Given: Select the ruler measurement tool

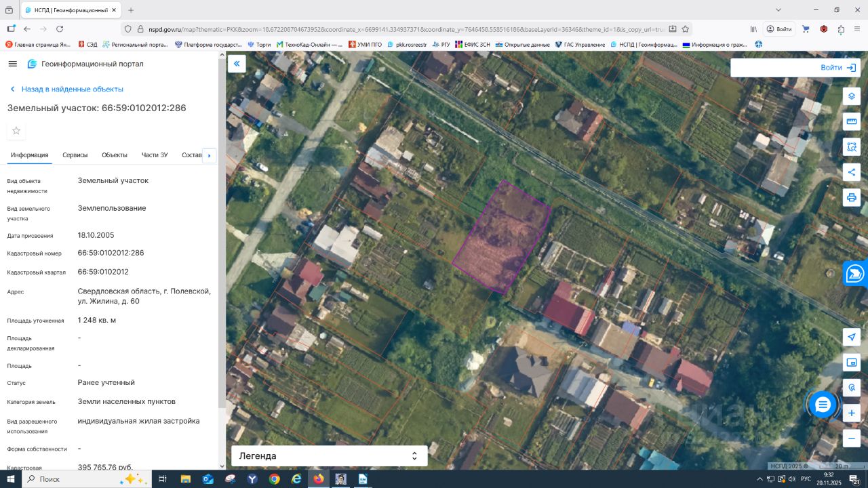Looking at the screenshot, I should tap(851, 121).
